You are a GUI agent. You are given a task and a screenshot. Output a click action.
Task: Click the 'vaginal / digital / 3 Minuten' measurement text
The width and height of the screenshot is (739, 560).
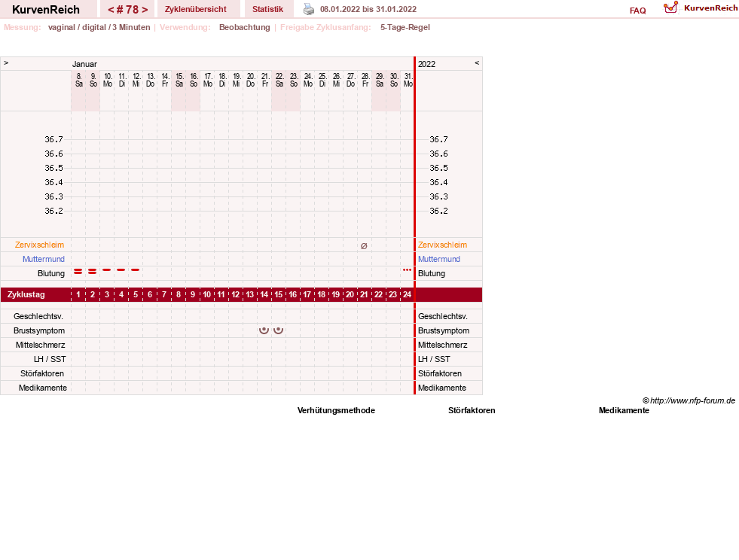click(99, 27)
